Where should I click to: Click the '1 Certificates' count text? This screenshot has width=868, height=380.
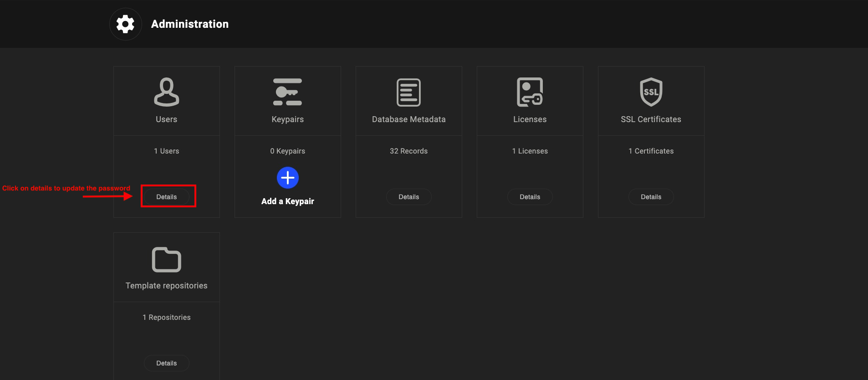[x=651, y=151]
